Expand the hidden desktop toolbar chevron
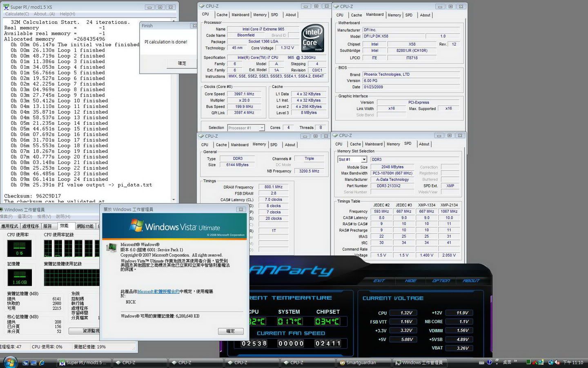588x368 pixels. (x=515, y=361)
